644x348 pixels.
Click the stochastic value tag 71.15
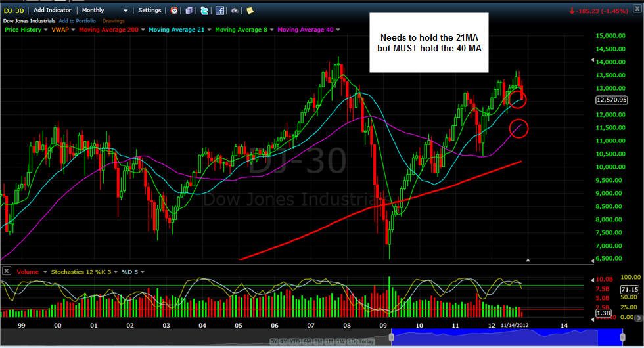coord(630,290)
